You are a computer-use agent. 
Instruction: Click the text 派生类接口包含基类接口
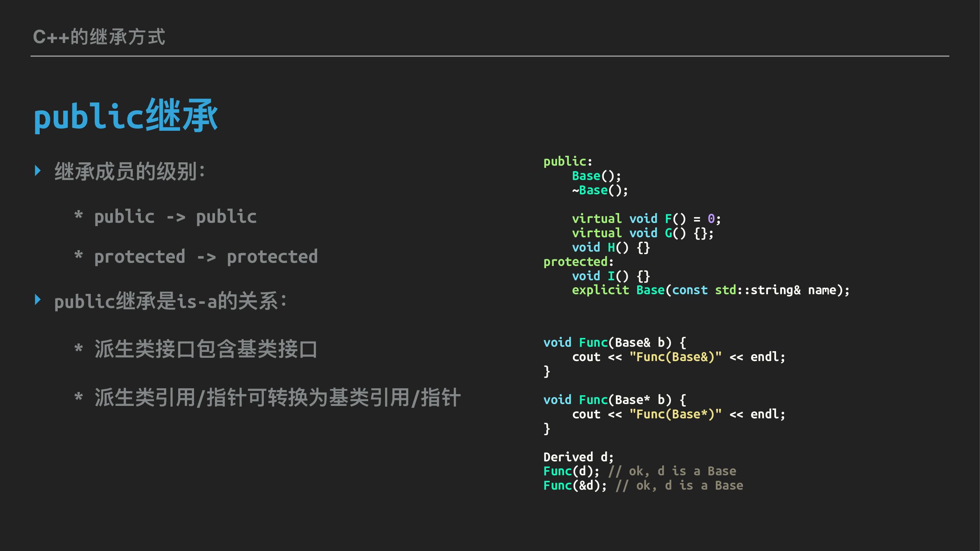205,349
